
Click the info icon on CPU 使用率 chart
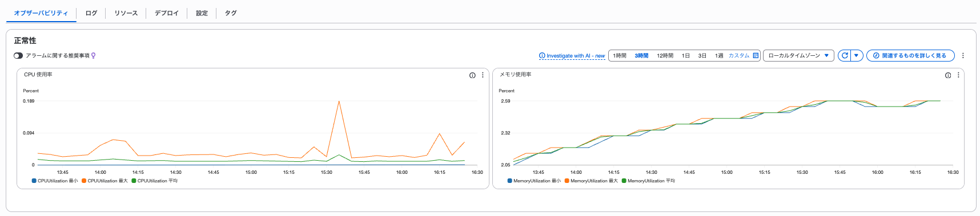(x=472, y=75)
